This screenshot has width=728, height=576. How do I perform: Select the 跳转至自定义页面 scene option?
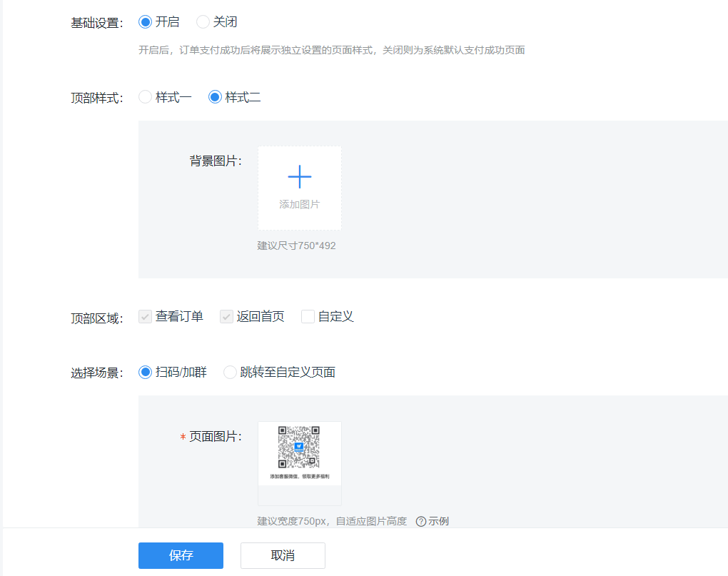[x=231, y=372]
